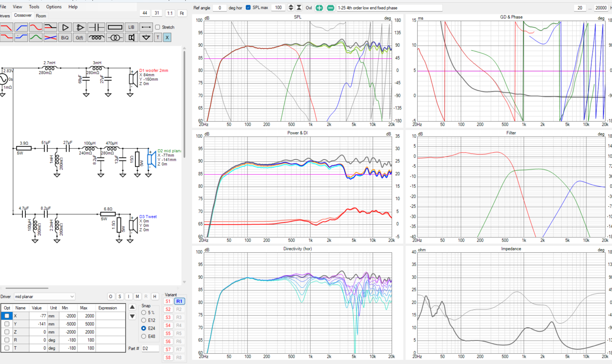Screen dimensions: 612x364
Task: Click the schematic horizontal scrollbar
Action: 27,288
